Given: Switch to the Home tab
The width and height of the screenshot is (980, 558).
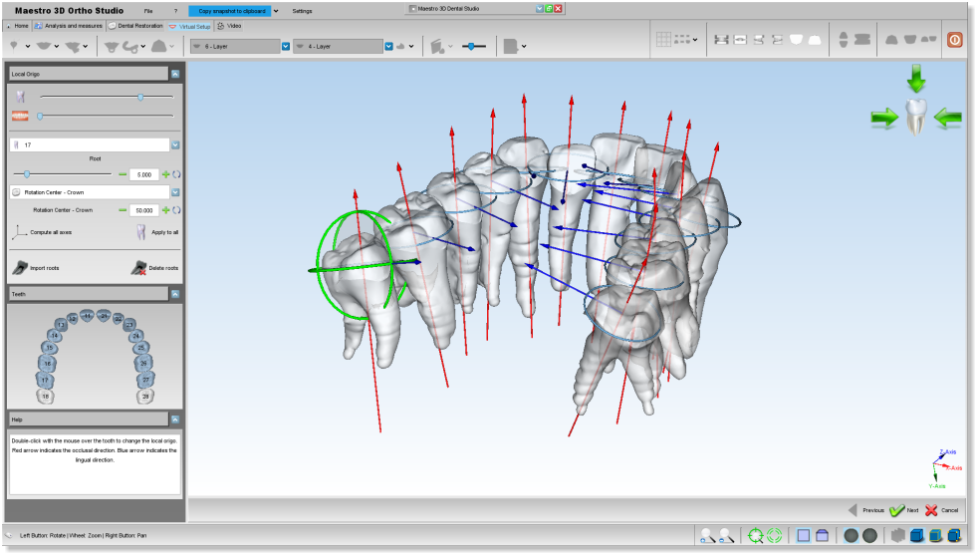Looking at the screenshot, I should click(x=18, y=26).
